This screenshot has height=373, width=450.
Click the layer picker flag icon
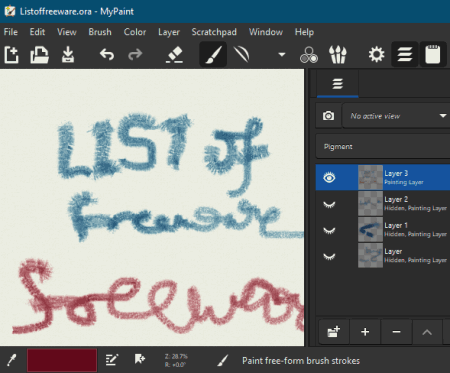point(140,359)
